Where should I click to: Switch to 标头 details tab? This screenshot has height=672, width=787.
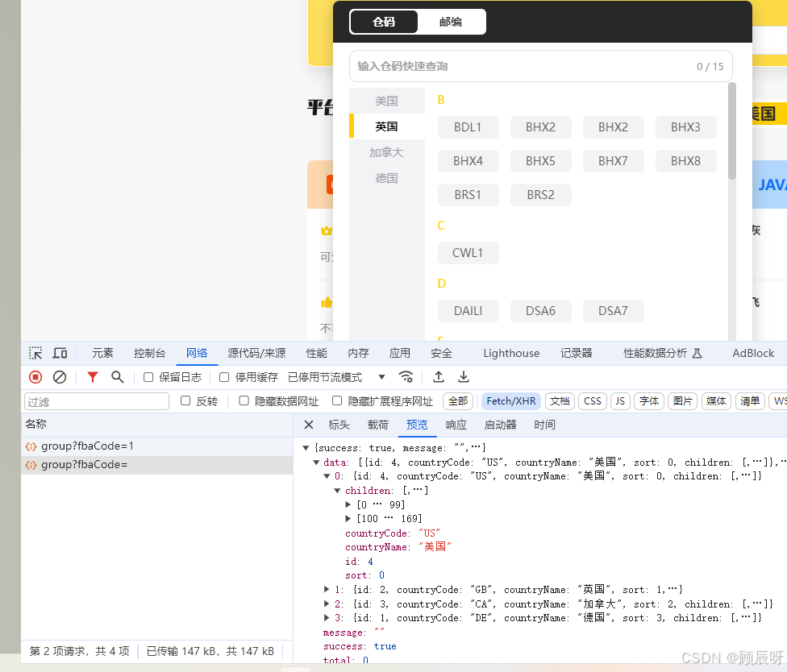click(x=339, y=425)
